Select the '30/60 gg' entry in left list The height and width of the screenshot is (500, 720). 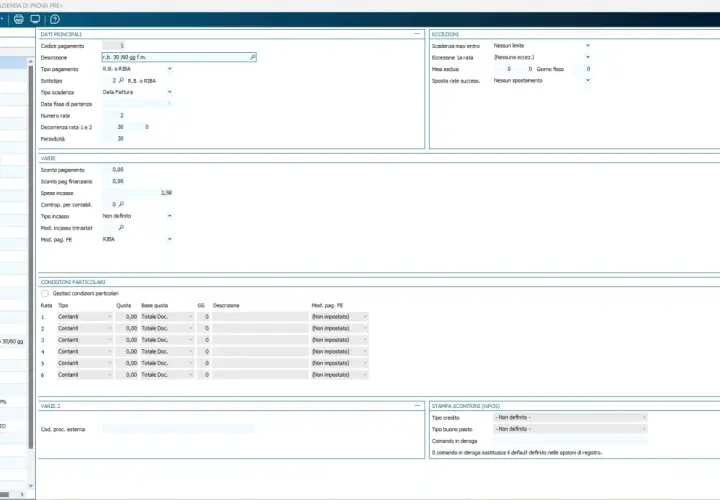pyautogui.click(x=13, y=341)
